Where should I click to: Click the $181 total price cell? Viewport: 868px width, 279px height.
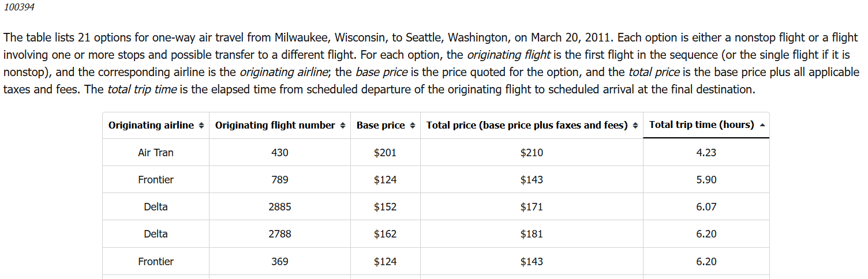[532, 234]
